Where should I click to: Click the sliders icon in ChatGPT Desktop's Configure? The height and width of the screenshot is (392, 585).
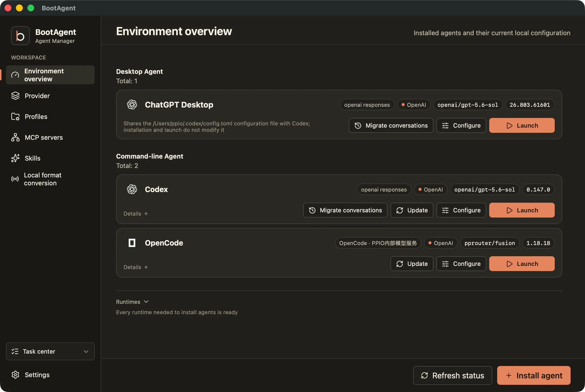pyautogui.click(x=445, y=125)
